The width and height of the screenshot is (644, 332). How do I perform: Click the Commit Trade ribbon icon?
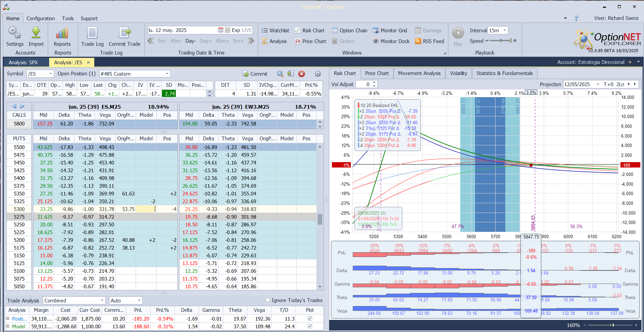coord(125,33)
